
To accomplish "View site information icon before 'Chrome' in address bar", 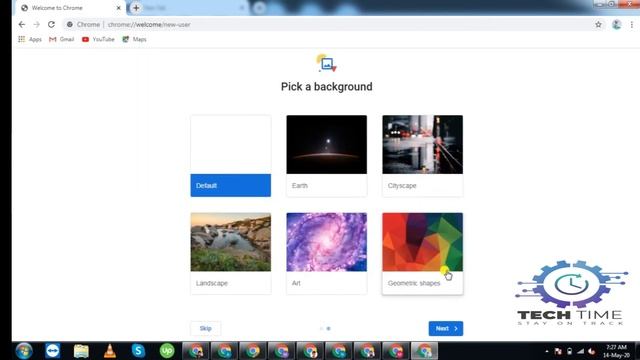I will tap(70, 24).
